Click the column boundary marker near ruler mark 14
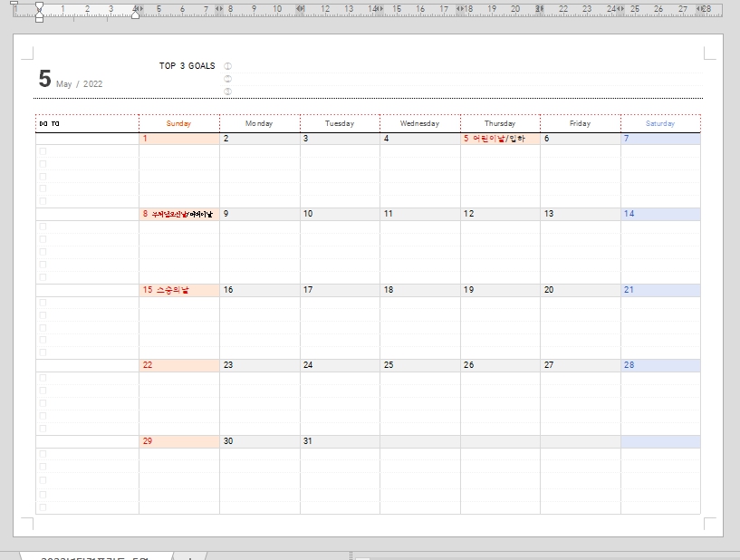The height and width of the screenshot is (560, 740). (380, 8)
